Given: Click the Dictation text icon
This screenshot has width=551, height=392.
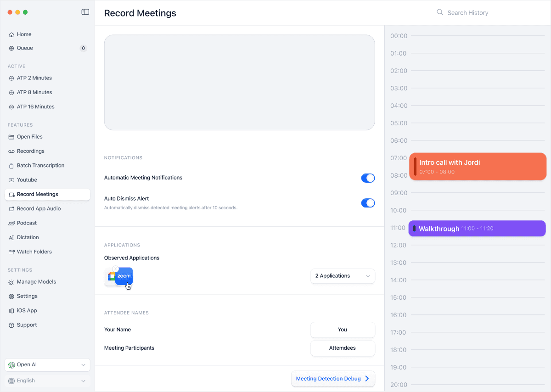Looking at the screenshot, I should pyautogui.click(x=11, y=238).
